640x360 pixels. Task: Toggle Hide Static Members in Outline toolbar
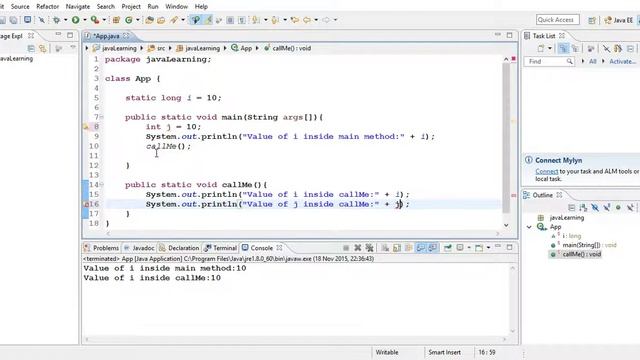607,208
